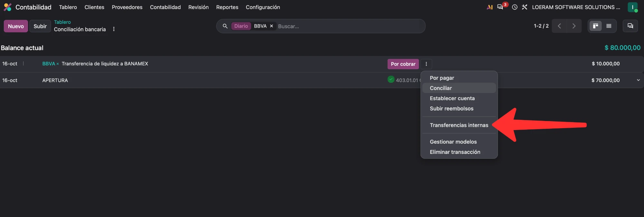
Task: Switch to the kanban view
Action: pos(595,26)
